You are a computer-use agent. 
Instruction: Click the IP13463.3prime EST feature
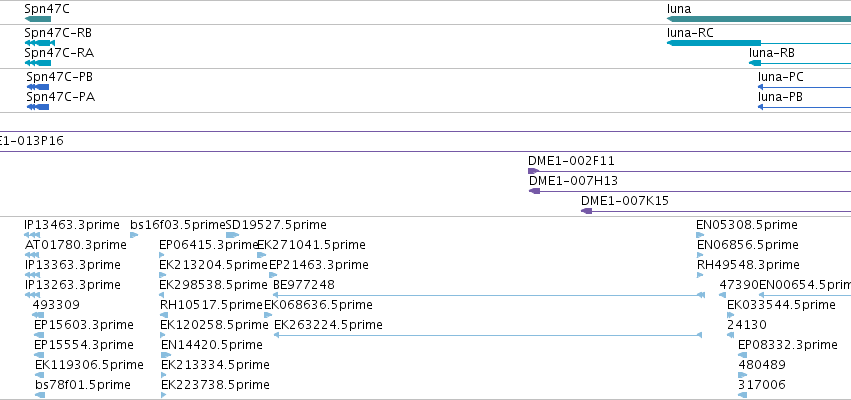pyautogui.click(x=32, y=235)
